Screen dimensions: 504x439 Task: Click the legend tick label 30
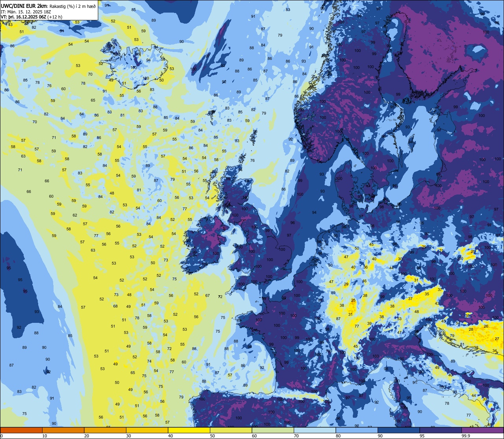point(128,436)
